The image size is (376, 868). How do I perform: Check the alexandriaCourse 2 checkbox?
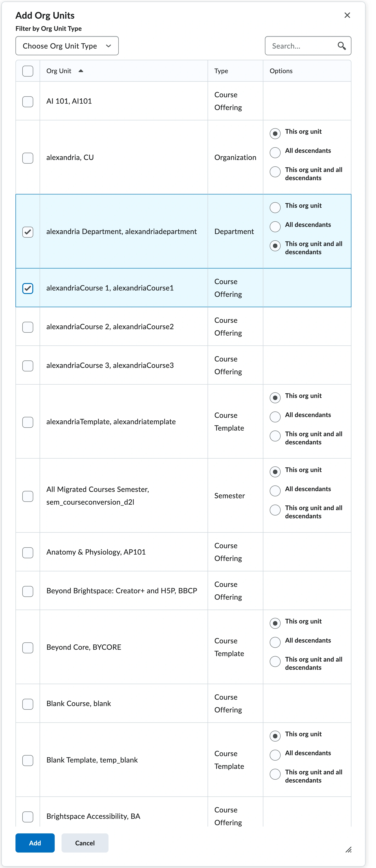[28, 327]
